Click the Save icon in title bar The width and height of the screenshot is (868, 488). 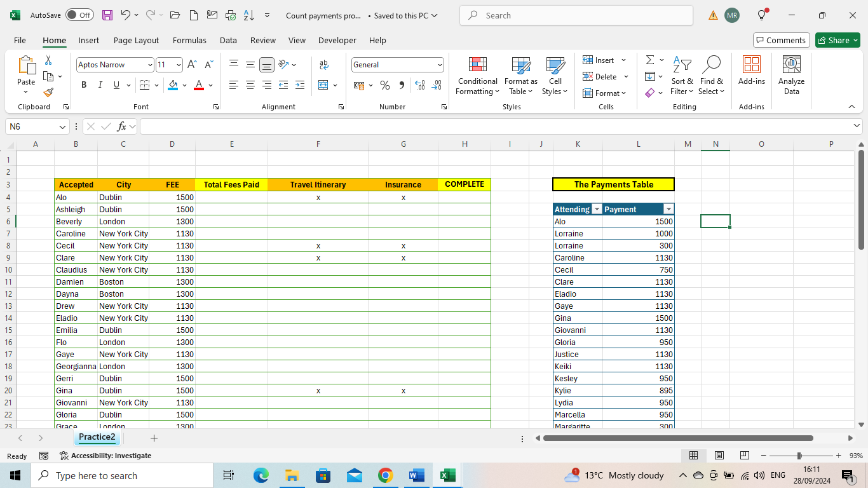pyautogui.click(x=107, y=15)
